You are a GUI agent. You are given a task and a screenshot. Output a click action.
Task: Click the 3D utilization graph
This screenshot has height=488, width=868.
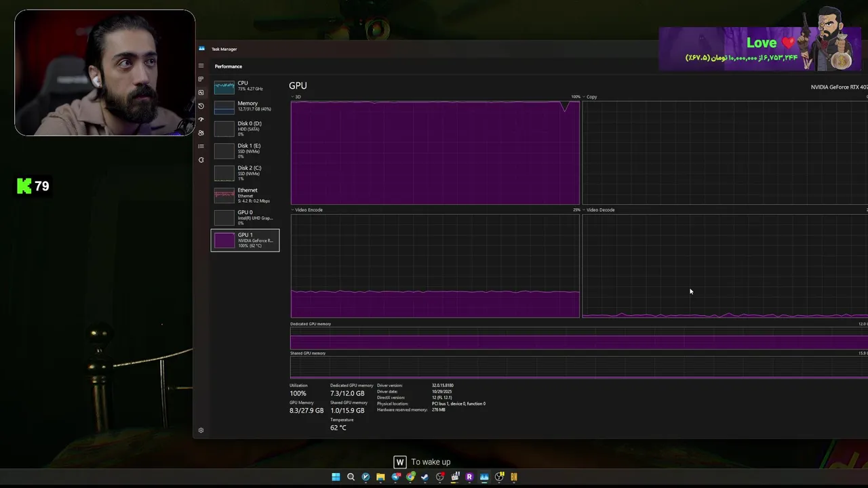coord(435,152)
